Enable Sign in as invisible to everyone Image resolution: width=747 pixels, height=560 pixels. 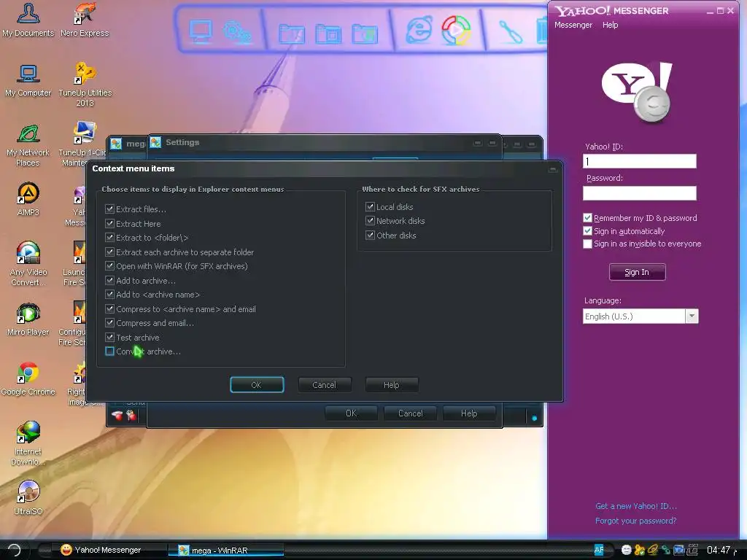(587, 244)
